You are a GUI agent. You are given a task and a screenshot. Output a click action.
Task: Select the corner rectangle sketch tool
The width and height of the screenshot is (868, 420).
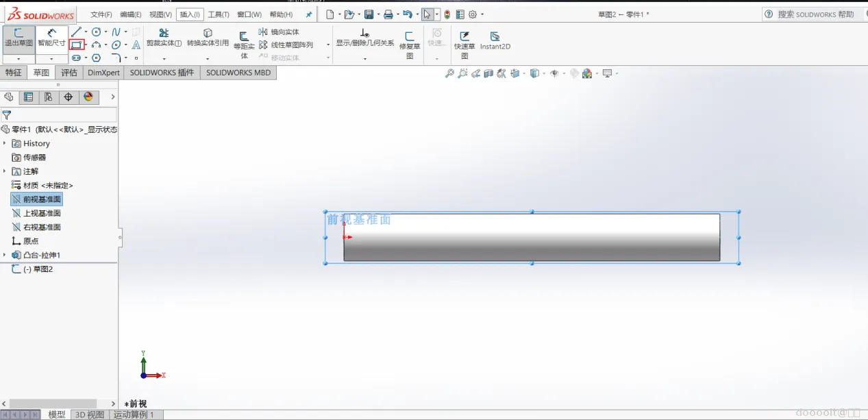(76, 45)
